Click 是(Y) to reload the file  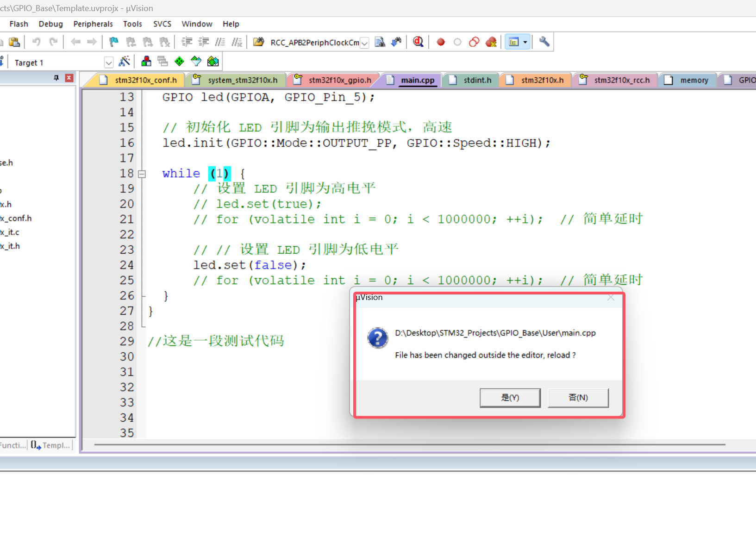tap(510, 398)
